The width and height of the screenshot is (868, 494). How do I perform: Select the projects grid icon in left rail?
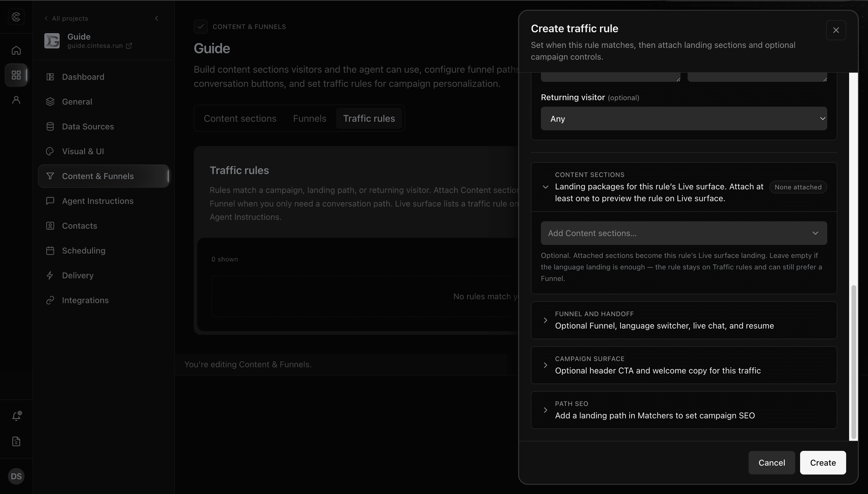(x=16, y=75)
